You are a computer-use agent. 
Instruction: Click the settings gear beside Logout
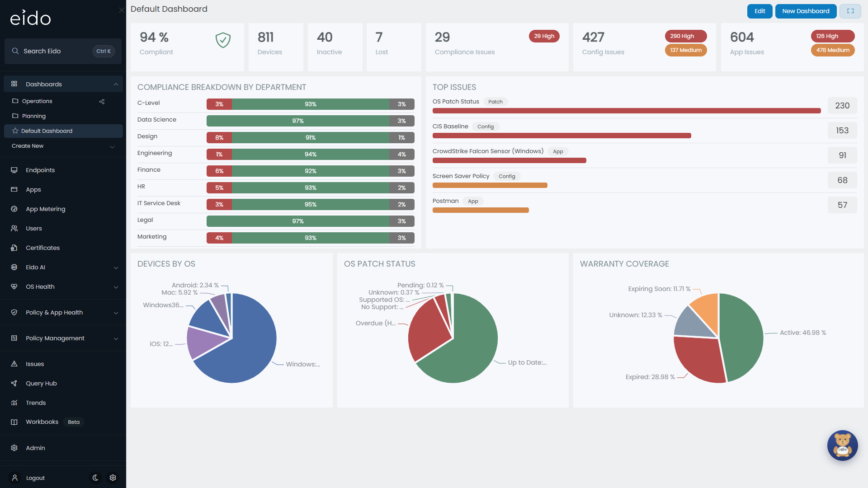[x=113, y=478]
